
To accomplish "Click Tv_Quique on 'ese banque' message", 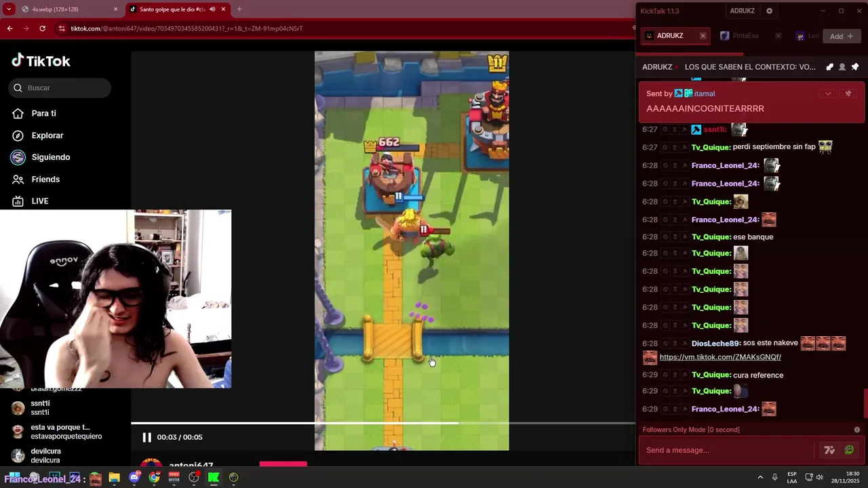I will (711, 237).
